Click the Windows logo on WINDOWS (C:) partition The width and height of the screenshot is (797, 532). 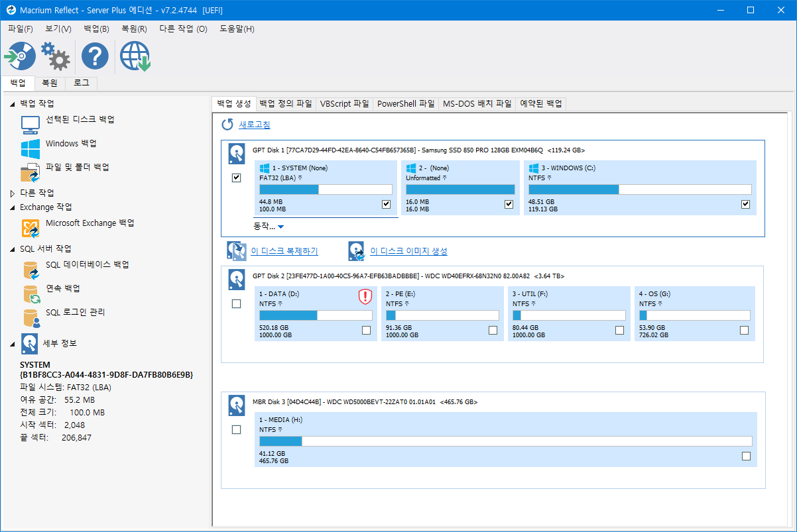pos(533,168)
